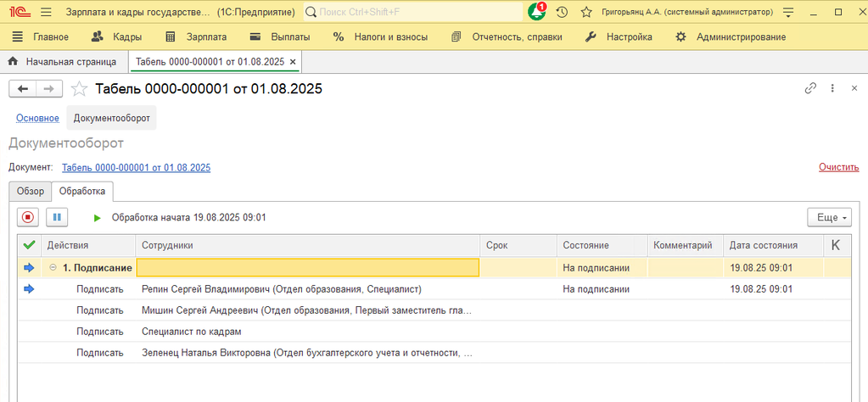868x402 pixels.
Task: Add Табель document to favorites star
Action: point(79,89)
